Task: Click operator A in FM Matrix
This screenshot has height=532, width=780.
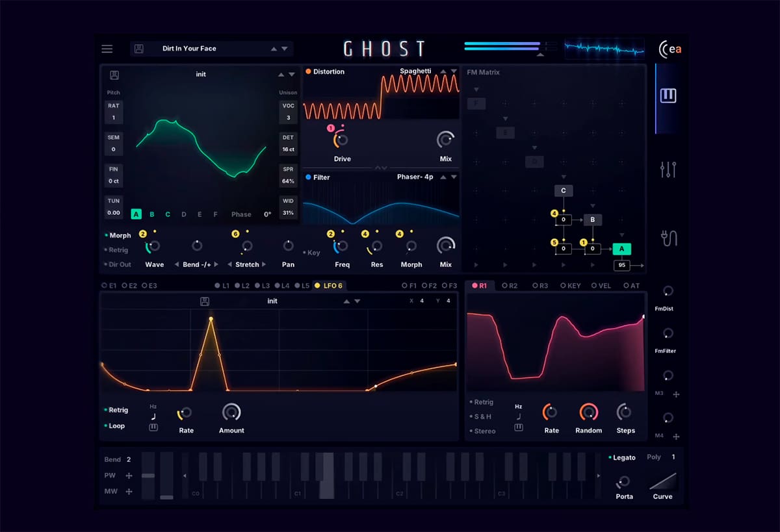Action: point(622,249)
